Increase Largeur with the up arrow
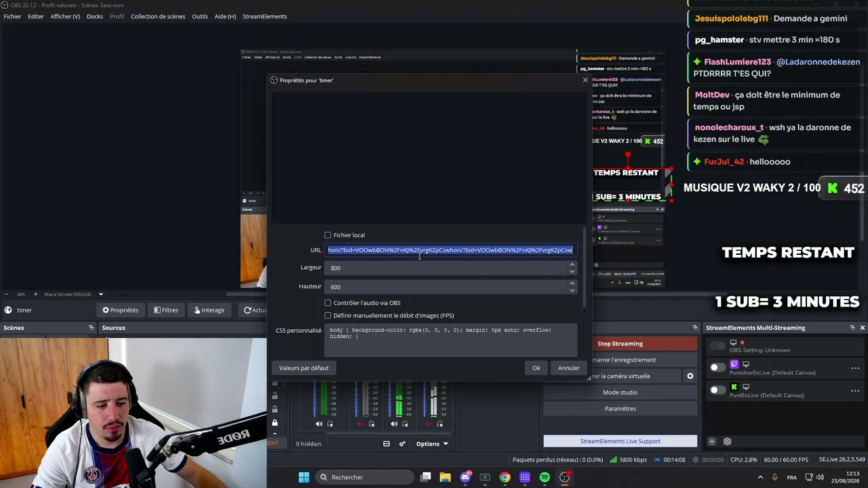The width and height of the screenshot is (868, 488). [572, 264]
